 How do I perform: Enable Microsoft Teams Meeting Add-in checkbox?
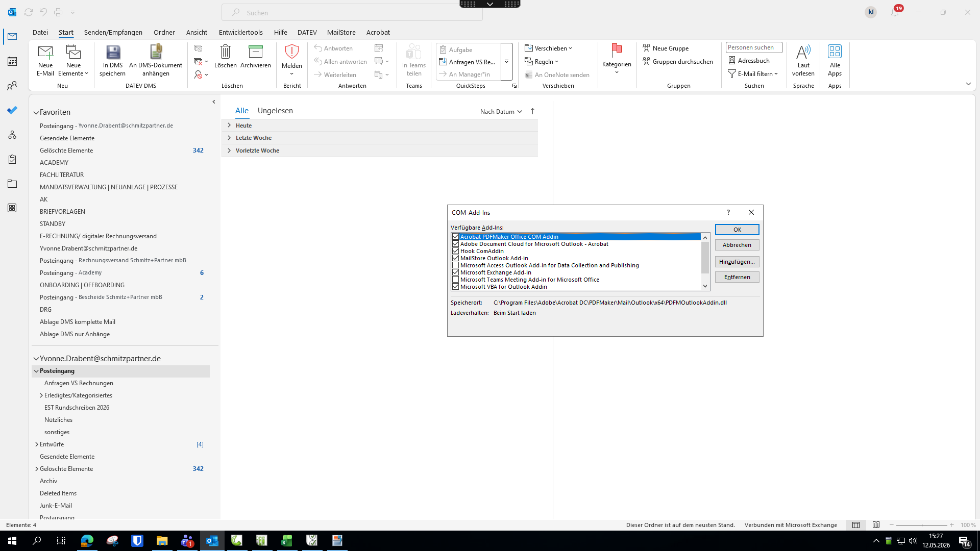455,280
